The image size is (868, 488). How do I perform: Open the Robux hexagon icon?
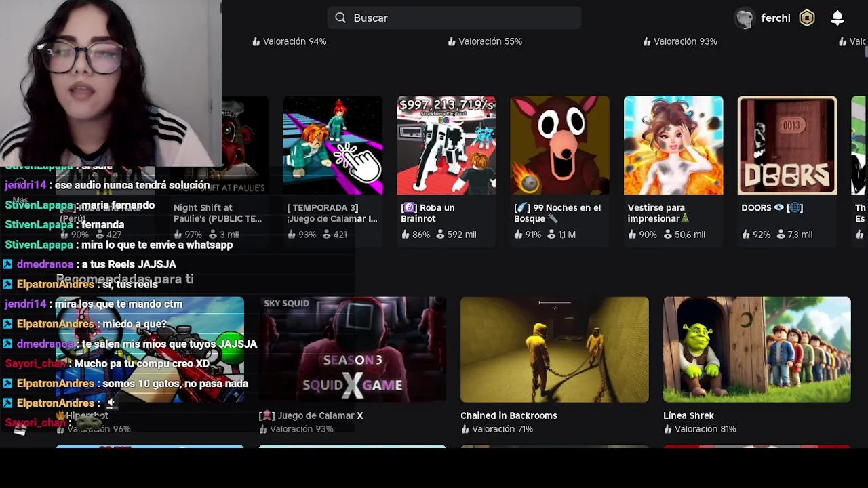[x=807, y=18]
